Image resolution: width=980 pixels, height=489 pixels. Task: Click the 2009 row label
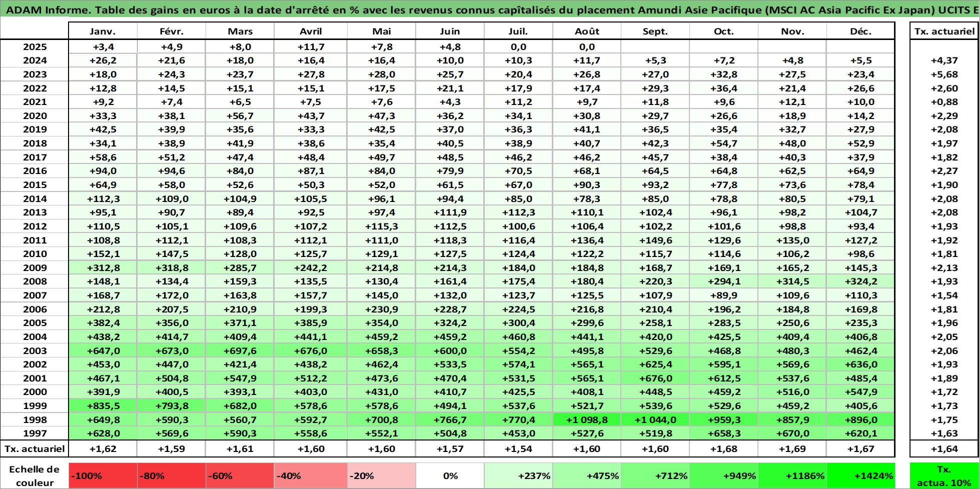pos(35,268)
